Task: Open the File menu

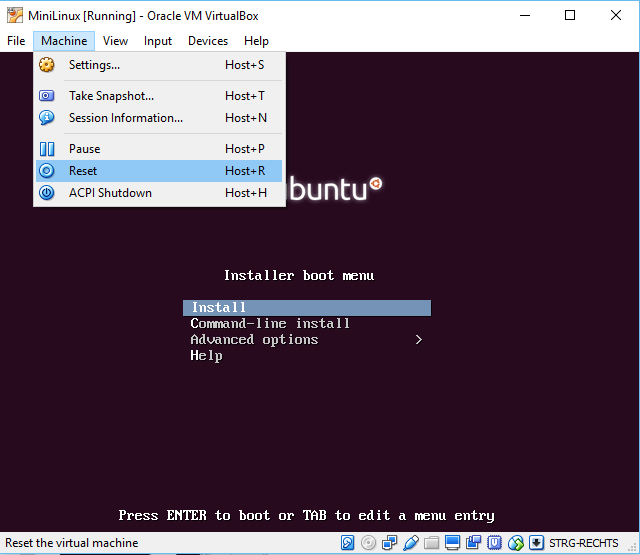Action: tap(16, 41)
